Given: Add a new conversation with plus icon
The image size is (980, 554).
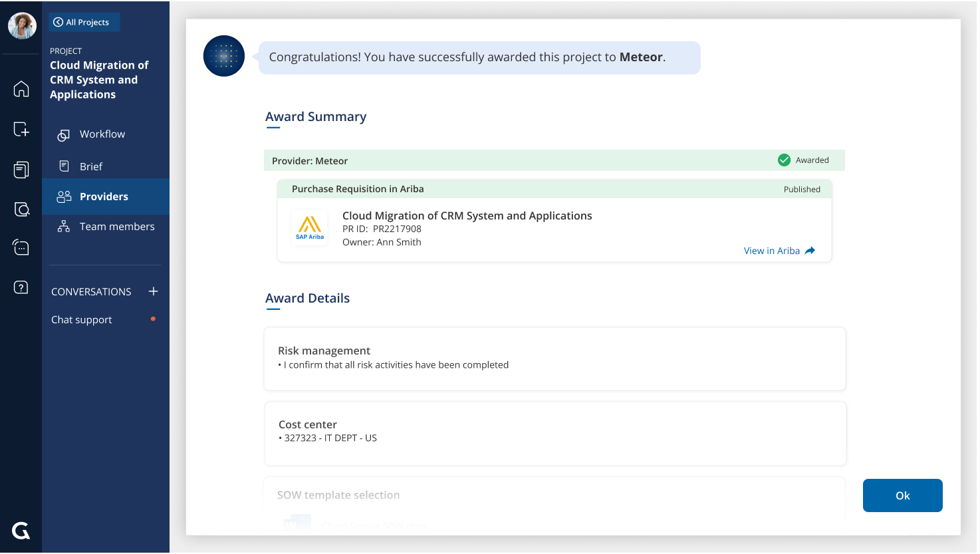Looking at the screenshot, I should [x=154, y=291].
